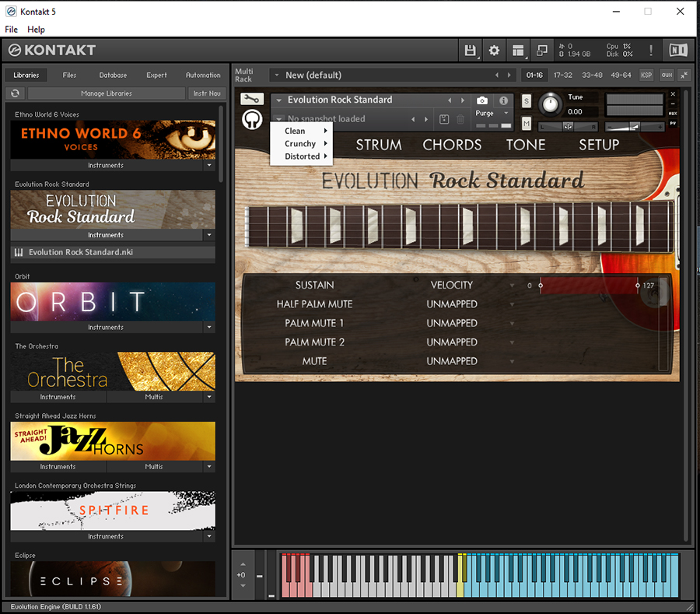The width and height of the screenshot is (700, 614).
Task: Open the Help menu
Action: 36,30
